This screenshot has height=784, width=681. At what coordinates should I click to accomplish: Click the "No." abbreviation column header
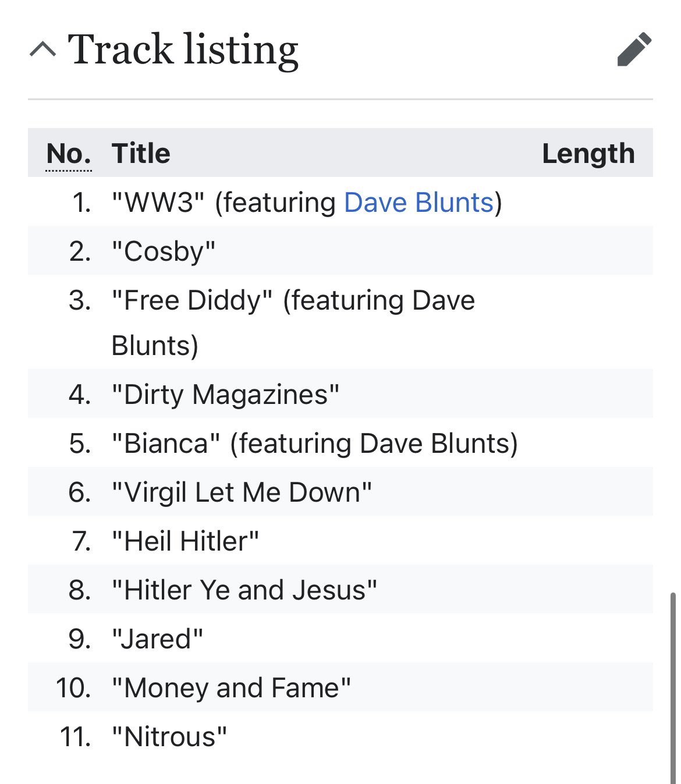[x=69, y=154]
